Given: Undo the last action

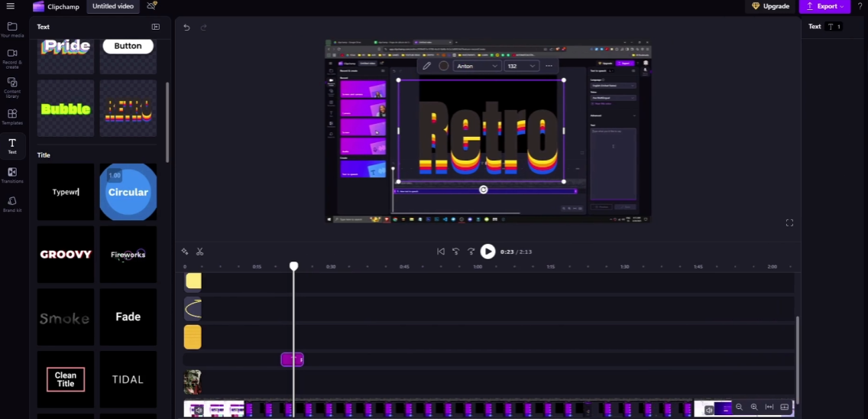Looking at the screenshot, I should tap(186, 28).
